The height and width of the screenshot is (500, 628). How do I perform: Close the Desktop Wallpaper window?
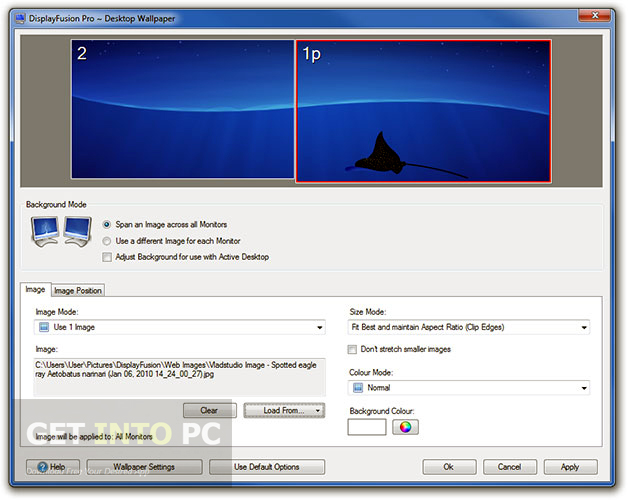[x=595, y=16]
